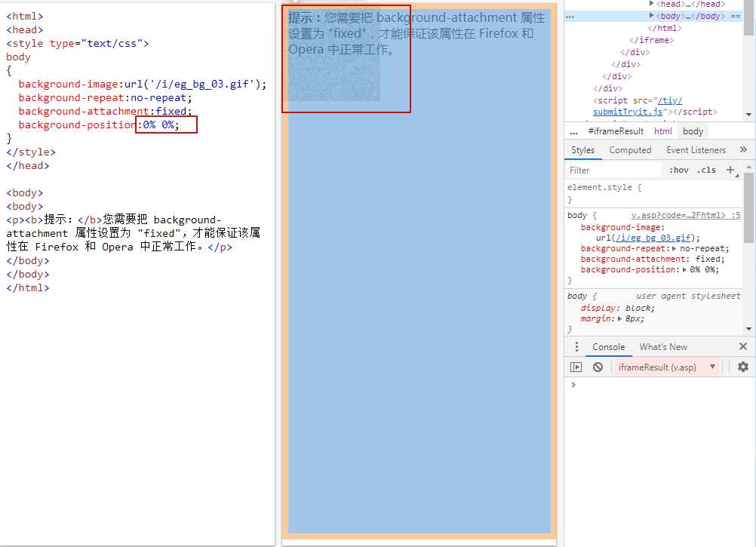Open the What's New tab
This screenshot has width=756, height=547.
pyautogui.click(x=663, y=347)
